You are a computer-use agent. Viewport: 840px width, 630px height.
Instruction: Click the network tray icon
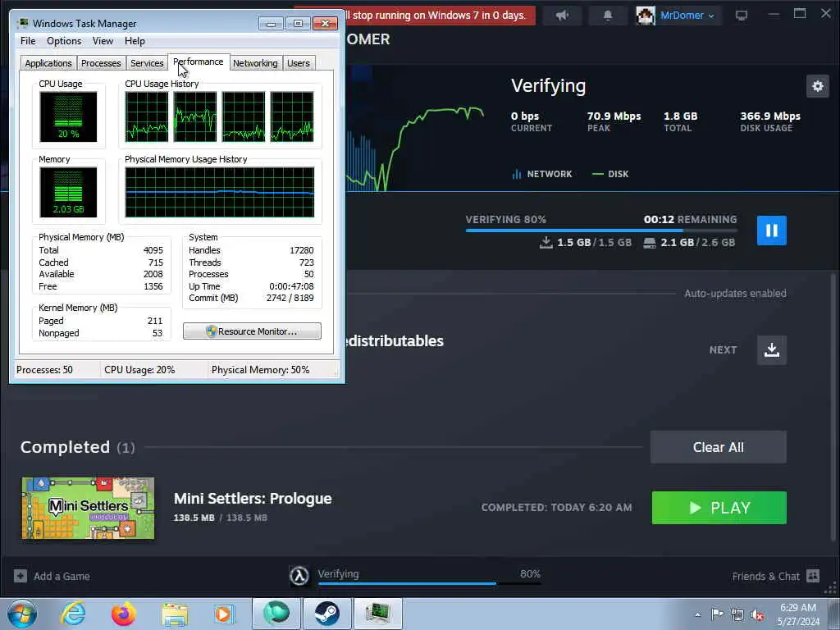pyautogui.click(x=737, y=614)
